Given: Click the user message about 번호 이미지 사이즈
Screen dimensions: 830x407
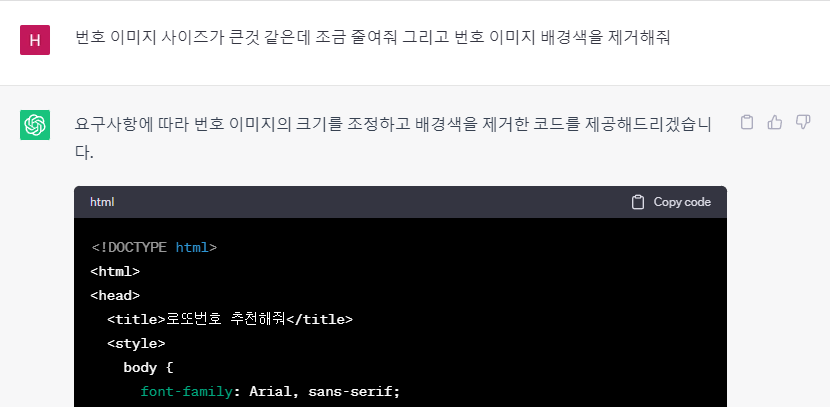Looking at the screenshot, I should [x=373, y=38].
